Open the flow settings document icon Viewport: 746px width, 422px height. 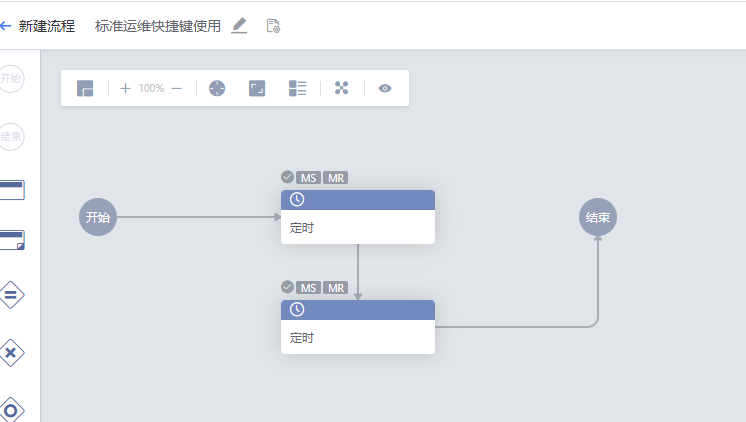pyautogui.click(x=273, y=26)
